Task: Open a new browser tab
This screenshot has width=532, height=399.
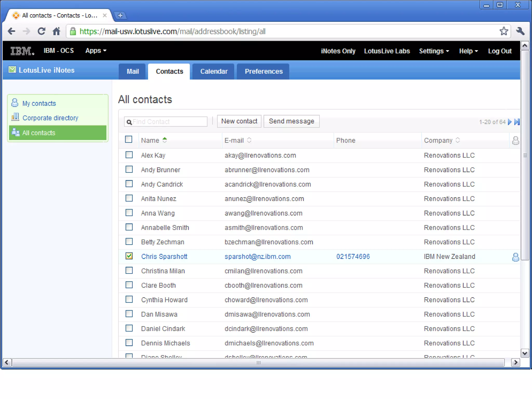Action: point(120,15)
